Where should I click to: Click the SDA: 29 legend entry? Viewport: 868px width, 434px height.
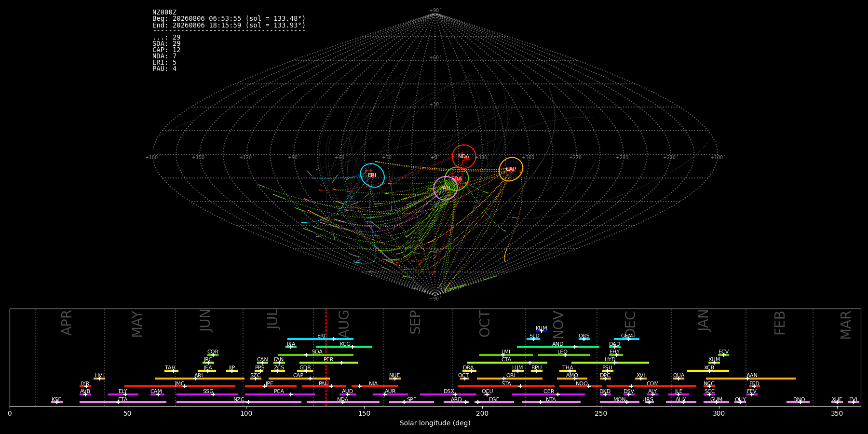(x=166, y=44)
